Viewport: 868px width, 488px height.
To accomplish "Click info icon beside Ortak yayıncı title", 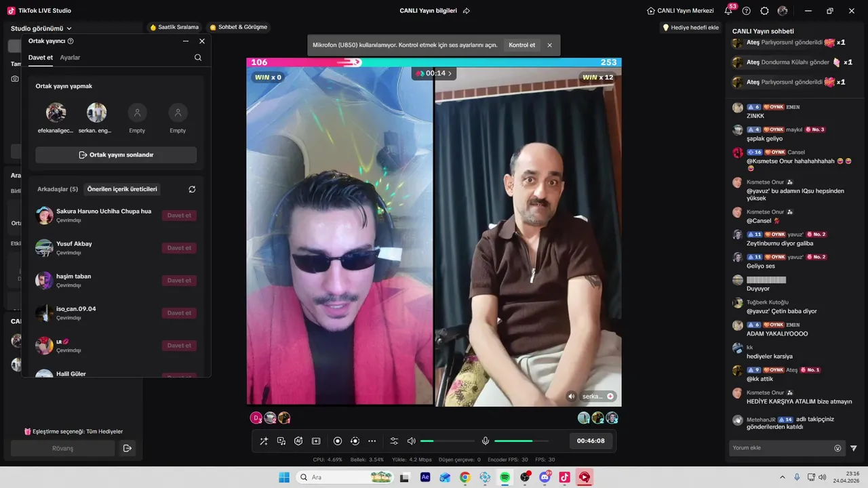I will (71, 41).
